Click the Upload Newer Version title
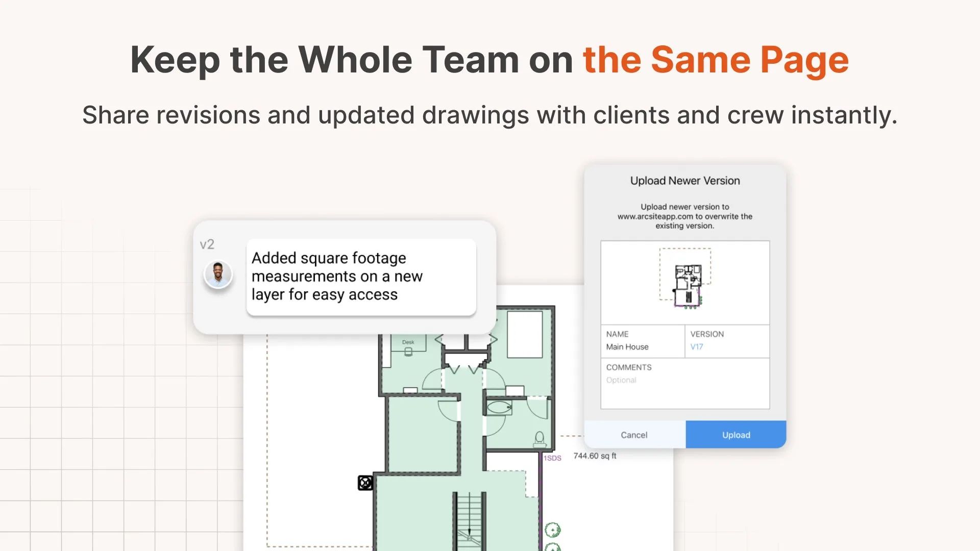This screenshot has width=980, height=551. tap(685, 181)
